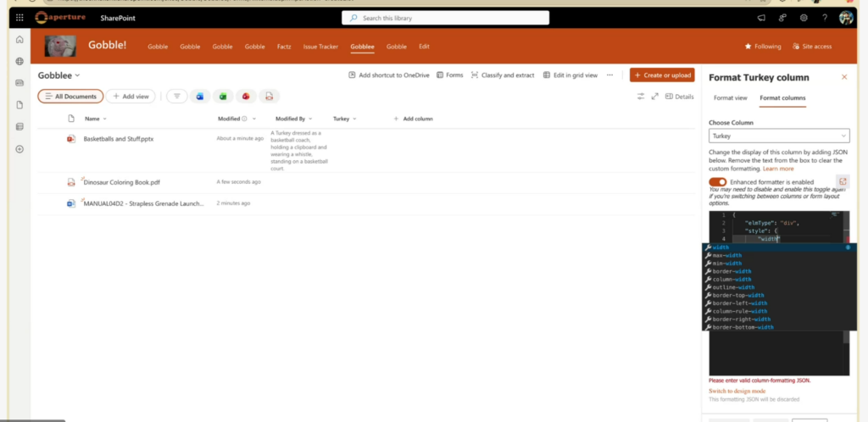Select the Format columns tab
This screenshot has width=868, height=422.
[782, 98]
